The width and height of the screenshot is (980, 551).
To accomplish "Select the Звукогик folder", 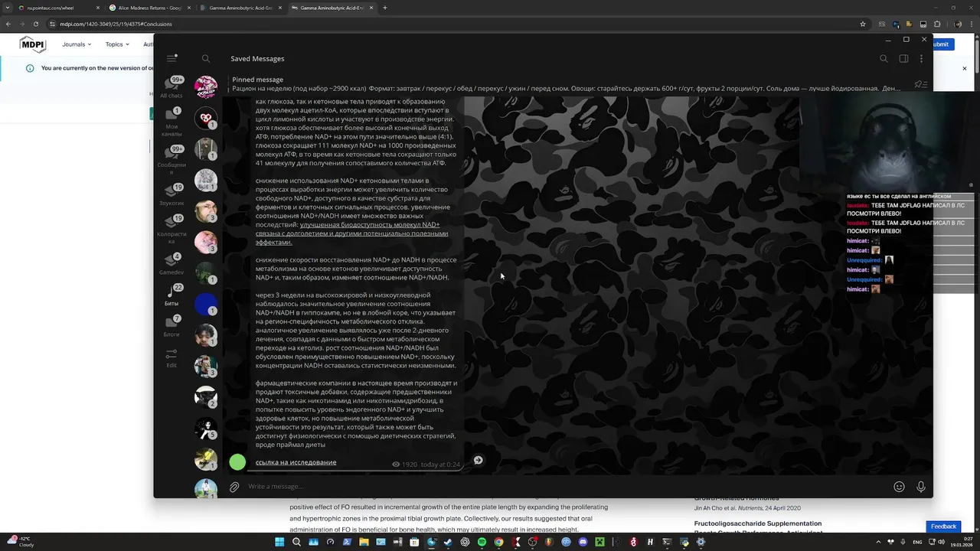I will [171, 195].
